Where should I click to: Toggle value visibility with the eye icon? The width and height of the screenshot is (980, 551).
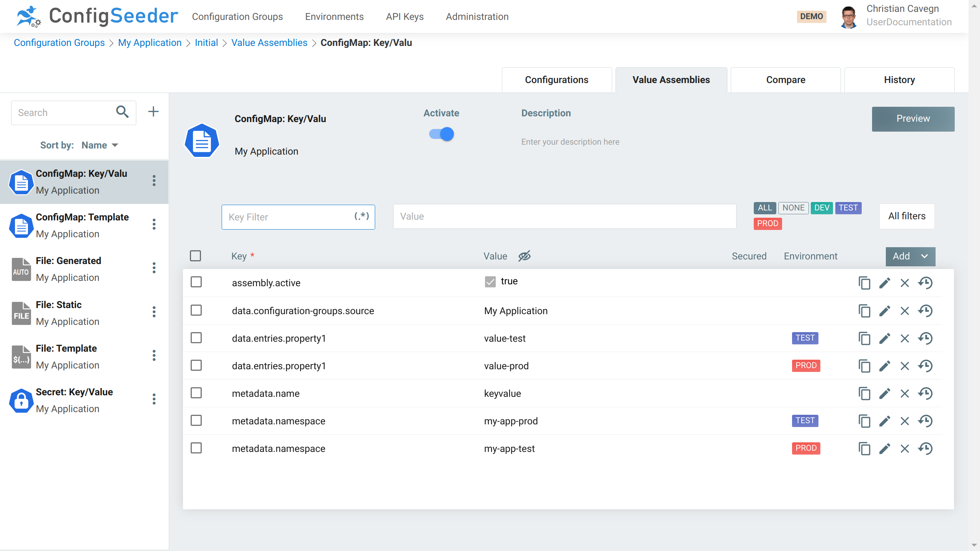coord(524,256)
